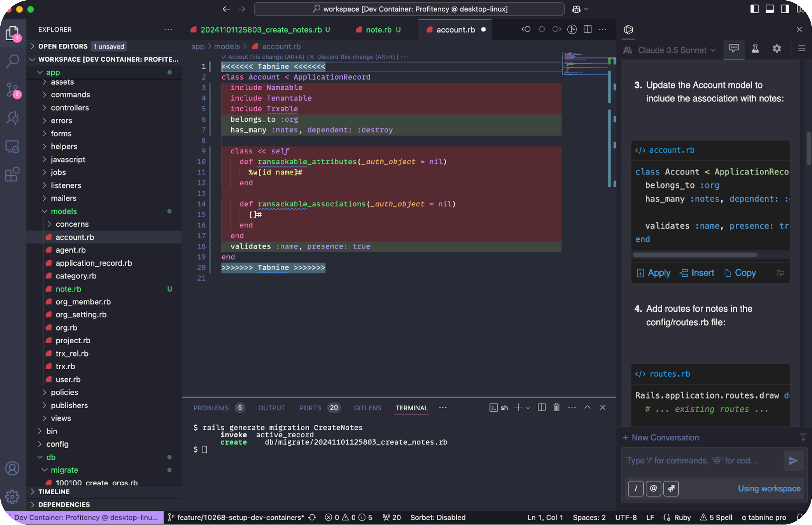
Task: Switch to the PROBLEMS panel tab
Action: pos(211,408)
